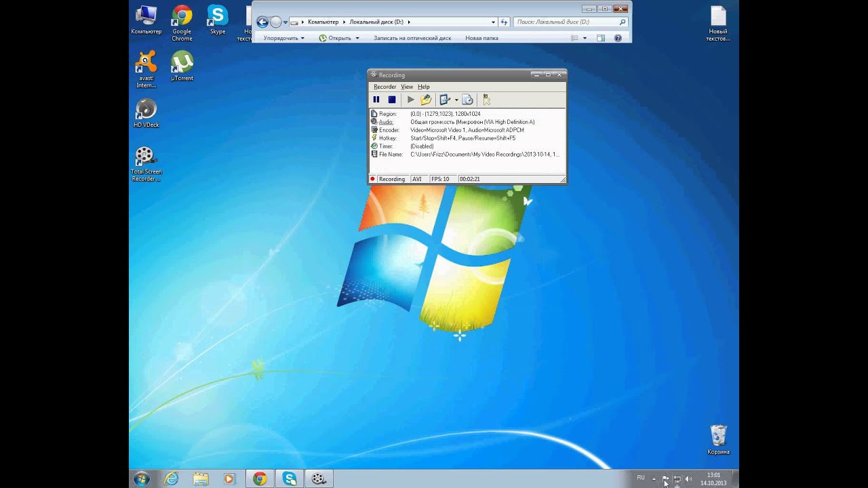Open the Упорядочить dropdown menu
The image size is (868, 488).
click(283, 38)
